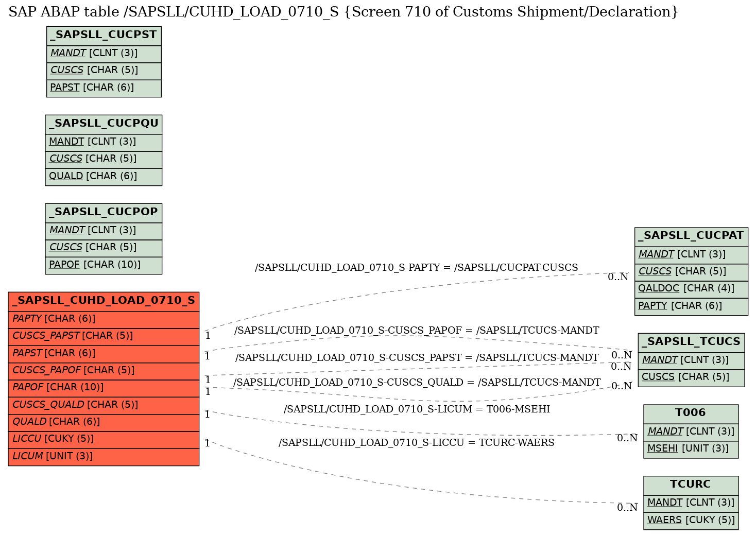Click the _SAPSLL_CUCPQU table header
This screenshot has width=756, height=535.
point(104,124)
